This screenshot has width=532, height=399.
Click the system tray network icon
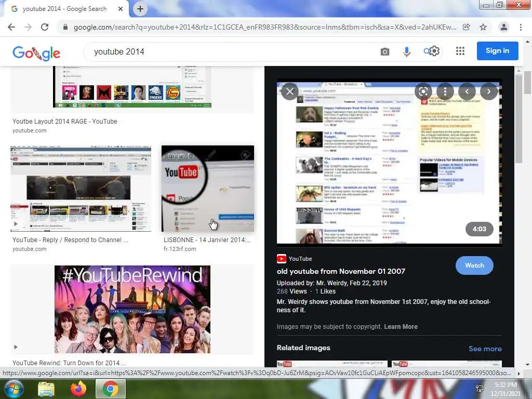(480, 389)
